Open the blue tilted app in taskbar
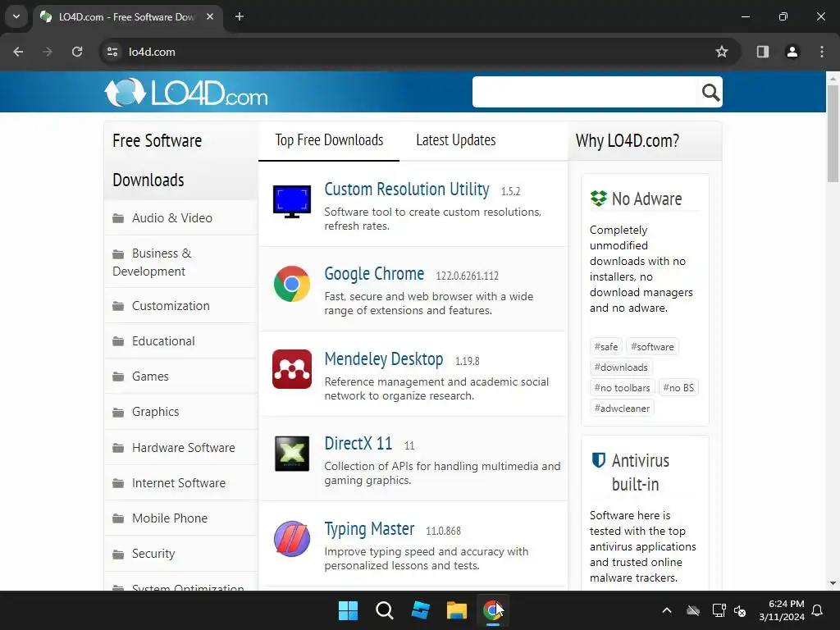The height and width of the screenshot is (630, 840). point(421,610)
